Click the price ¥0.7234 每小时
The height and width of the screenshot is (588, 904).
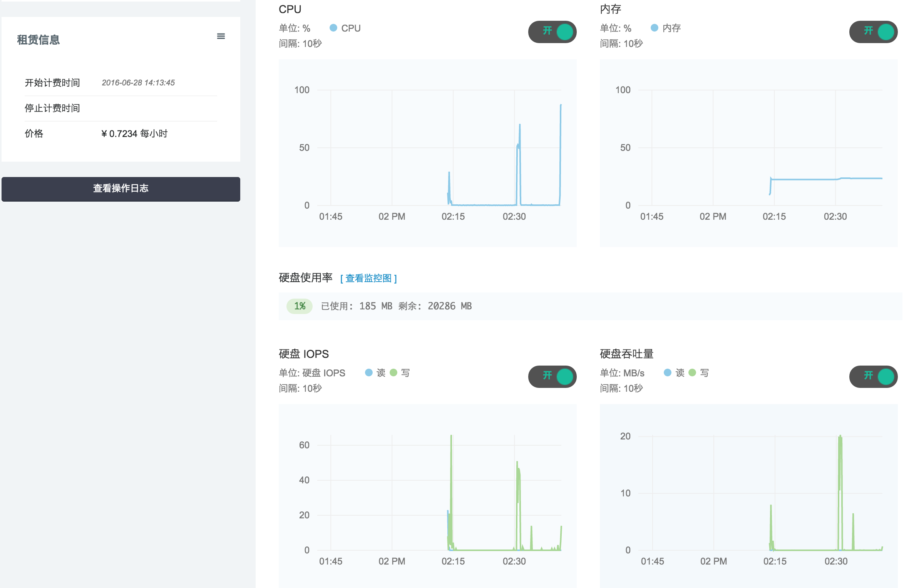pos(134,134)
